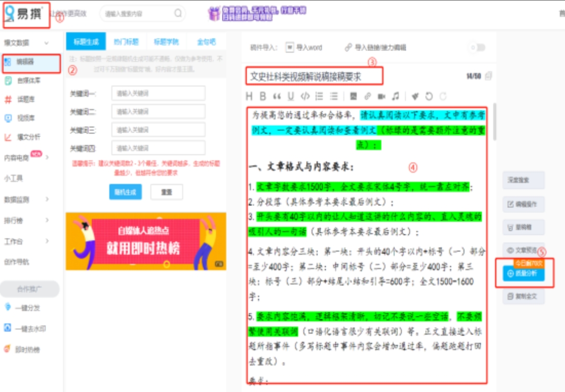Image resolution: width=565 pixels, height=392 pixels.
Task: Click 导入word import link
Action: 304,47
